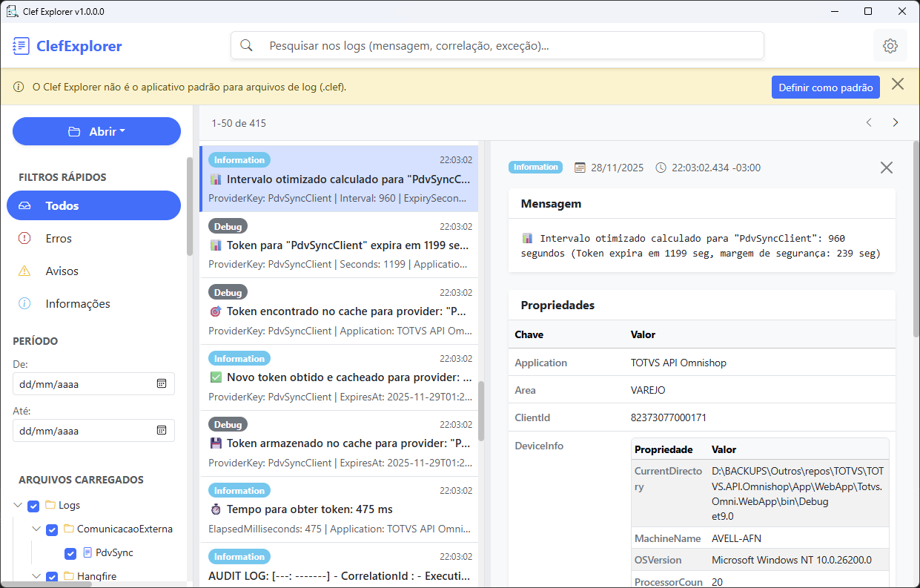The height and width of the screenshot is (588, 920).
Task: Toggle the ComunicacaoExterna checkbox
Action: (52, 529)
